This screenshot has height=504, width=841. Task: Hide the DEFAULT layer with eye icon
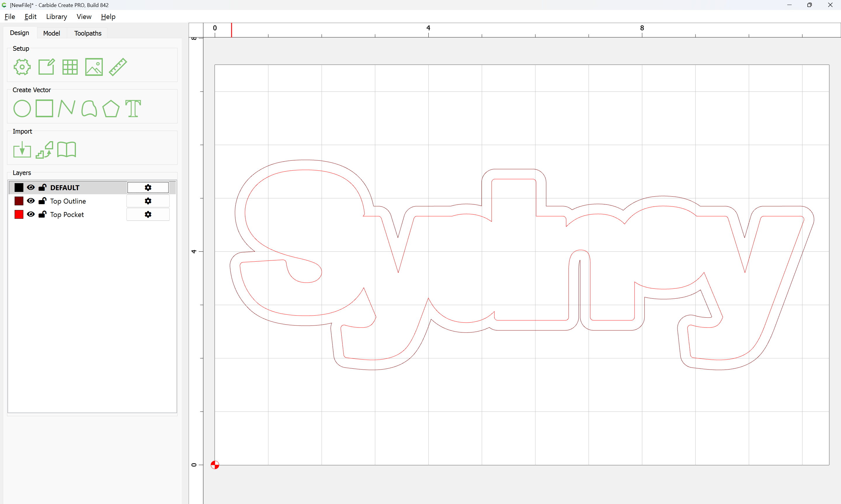(x=31, y=188)
